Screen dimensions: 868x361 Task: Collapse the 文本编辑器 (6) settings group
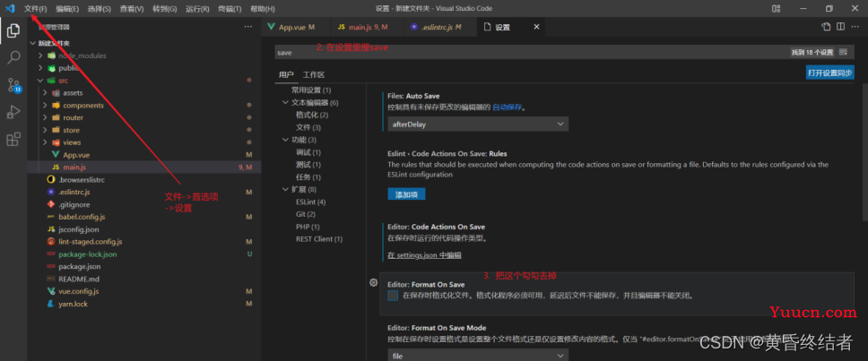286,102
